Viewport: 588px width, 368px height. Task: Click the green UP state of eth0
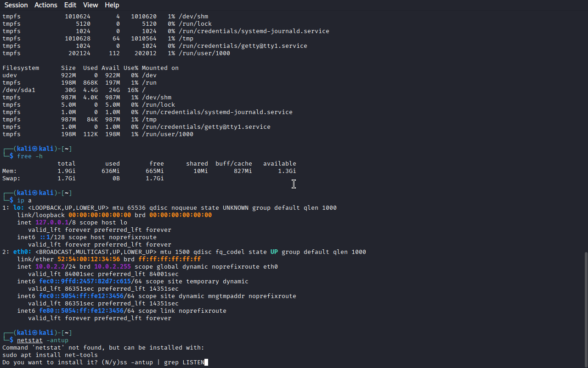[274, 252]
